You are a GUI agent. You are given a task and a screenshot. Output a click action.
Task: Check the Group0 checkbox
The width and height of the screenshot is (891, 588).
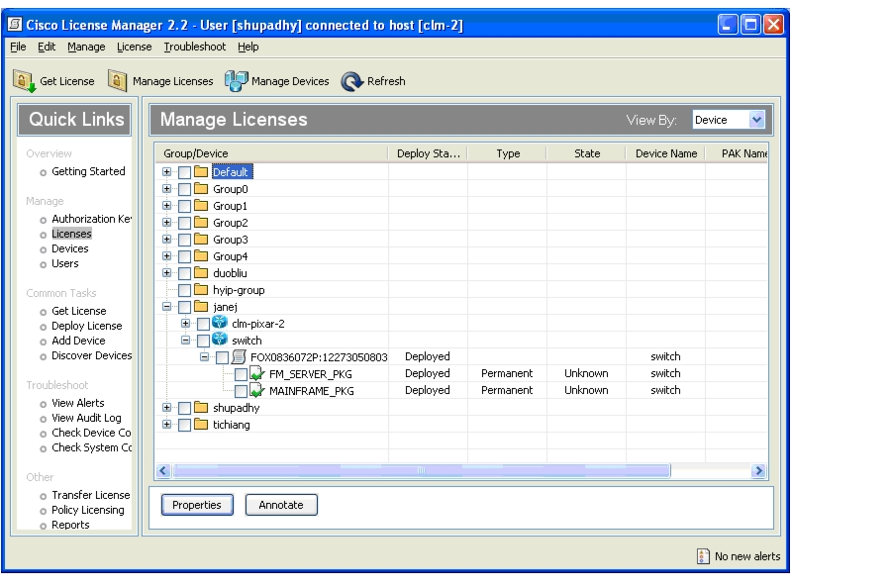[184, 189]
